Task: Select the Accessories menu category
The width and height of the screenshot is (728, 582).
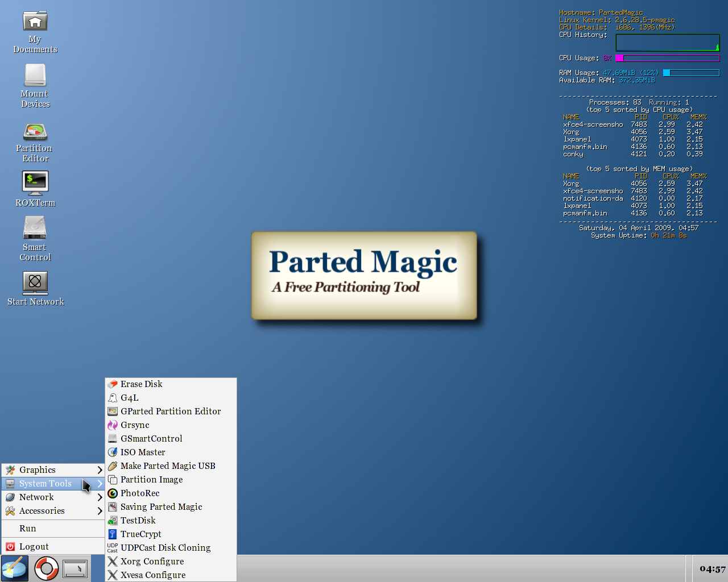Action: (x=53, y=511)
